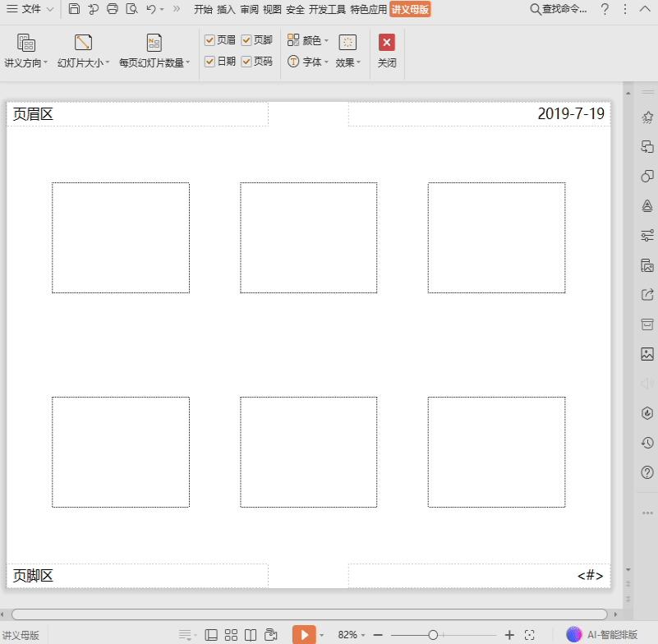Viewport: 658px width, 644px height.
Task: Open the archive box icon in sidebar
Action: click(647, 324)
